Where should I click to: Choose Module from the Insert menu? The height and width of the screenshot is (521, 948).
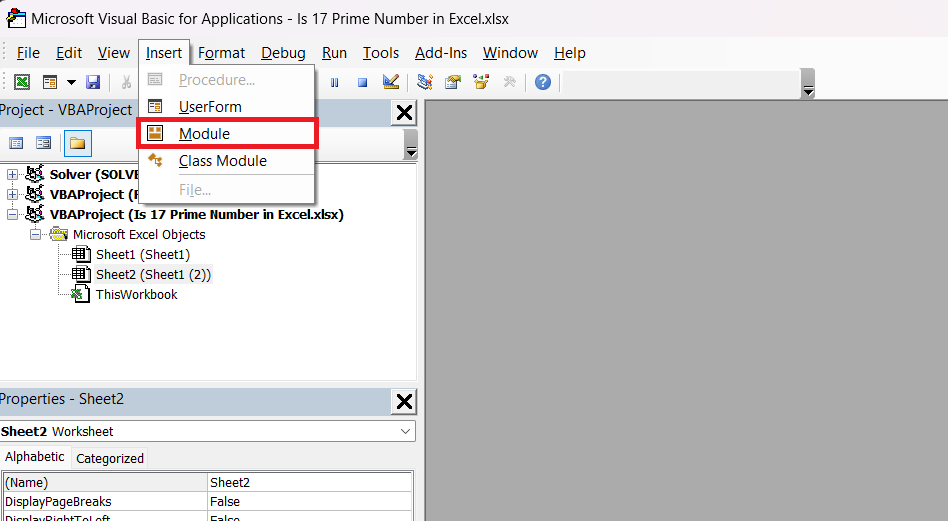[227, 134]
